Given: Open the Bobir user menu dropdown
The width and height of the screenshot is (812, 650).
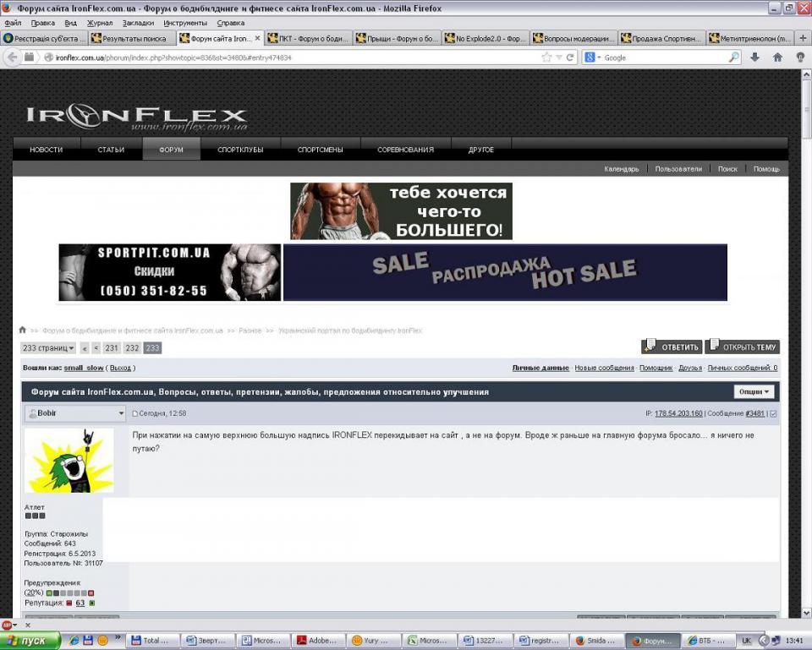Looking at the screenshot, I should [x=75, y=413].
